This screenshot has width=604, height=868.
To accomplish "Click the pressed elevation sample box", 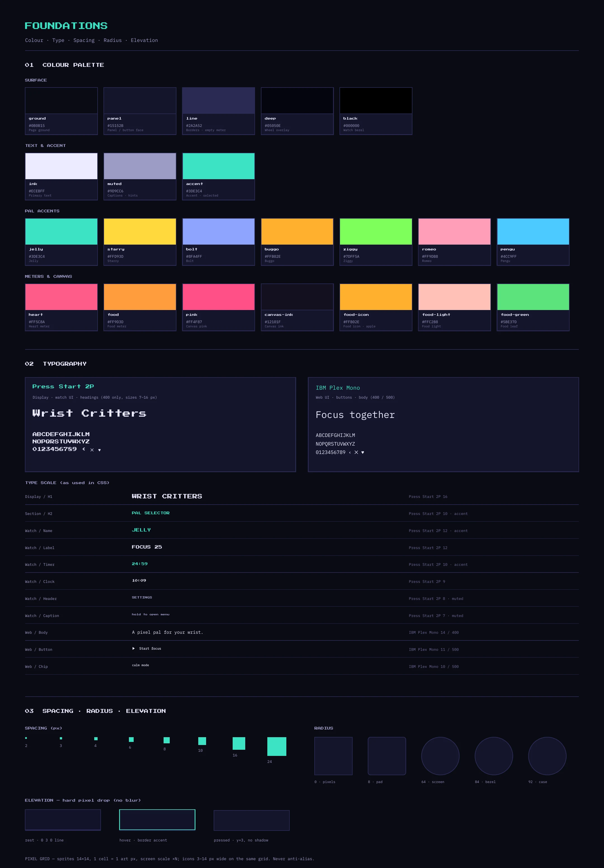I will (251, 820).
